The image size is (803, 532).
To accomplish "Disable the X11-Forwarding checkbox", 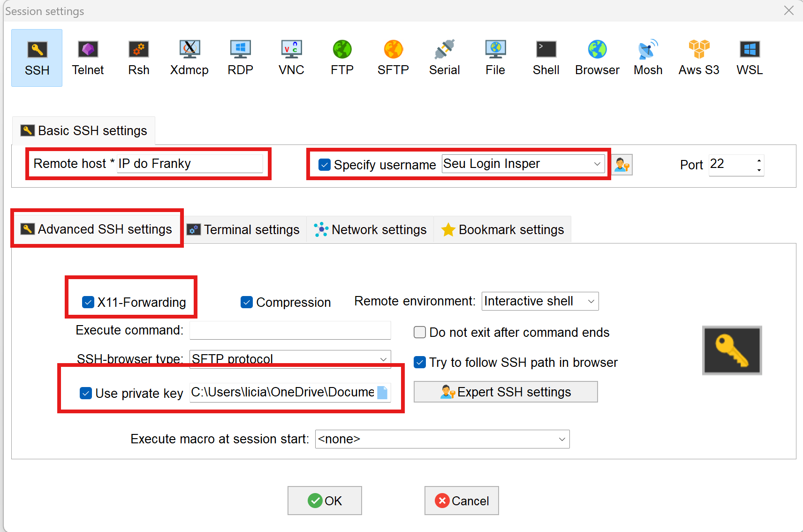I will coord(88,302).
